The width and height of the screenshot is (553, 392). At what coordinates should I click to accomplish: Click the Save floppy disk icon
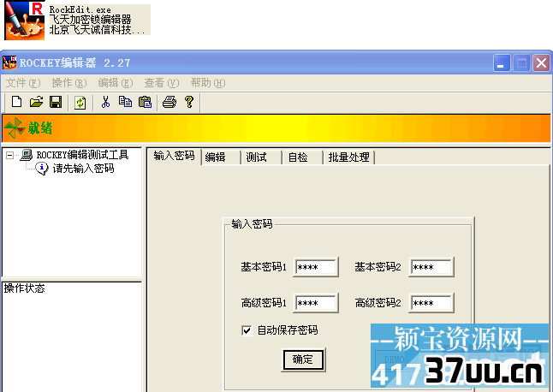[56, 102]
